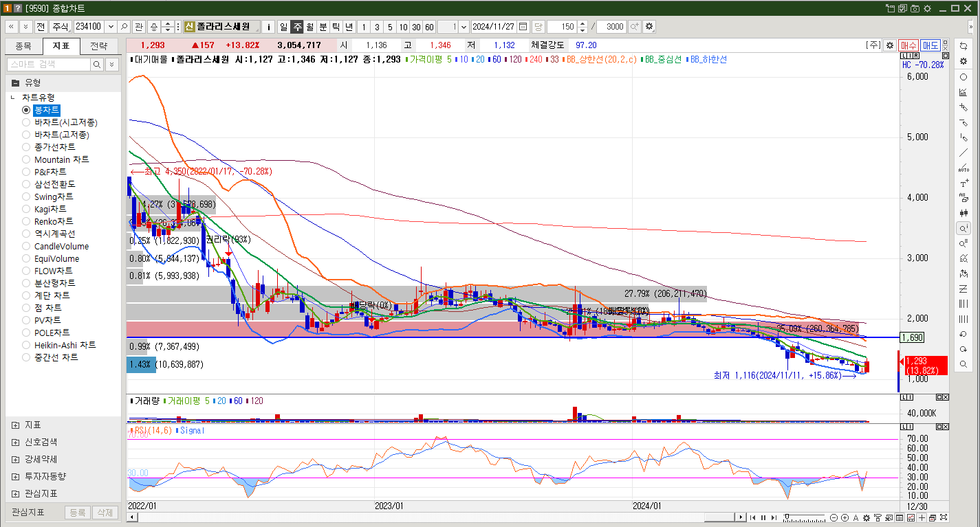
Task: Select the AUTO trendline tool
Action: pyautogui.click(x=963, y=168)
